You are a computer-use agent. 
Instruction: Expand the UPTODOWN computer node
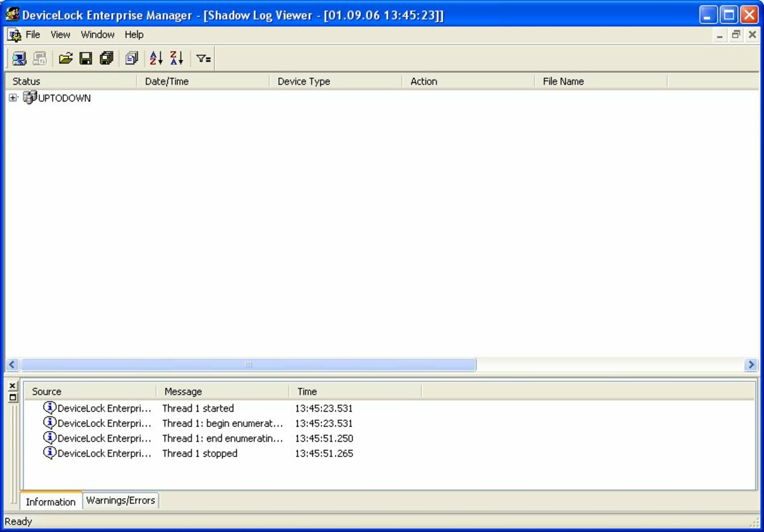coord(12,97)
